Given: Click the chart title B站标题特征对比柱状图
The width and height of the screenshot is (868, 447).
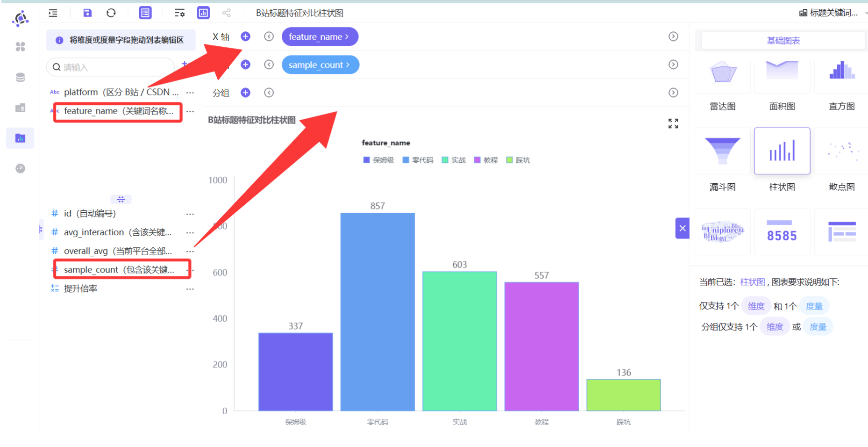Looking at the screenshot, I should point(252,120).
